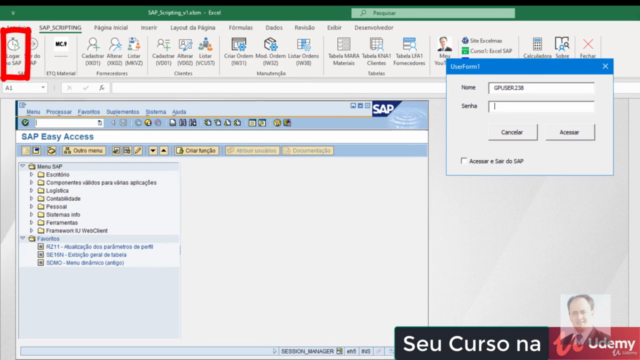This screenshot has height=360, width=640.
Task: Click the Criar função button
Action: coord(197,151)
